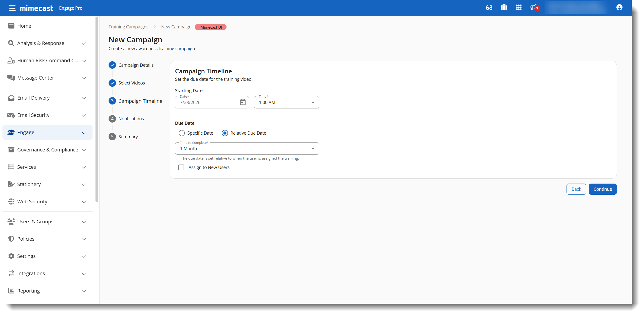The width and height of the screenshot is (644, 316).
Task: Click the Web Security globe icon
Action: pyautogui.click(x=11, y=201)
